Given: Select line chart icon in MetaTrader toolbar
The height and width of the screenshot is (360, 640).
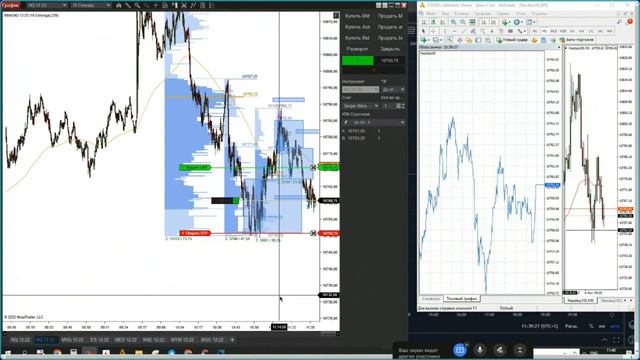Looking at the screenshot, I should (442, 22).
